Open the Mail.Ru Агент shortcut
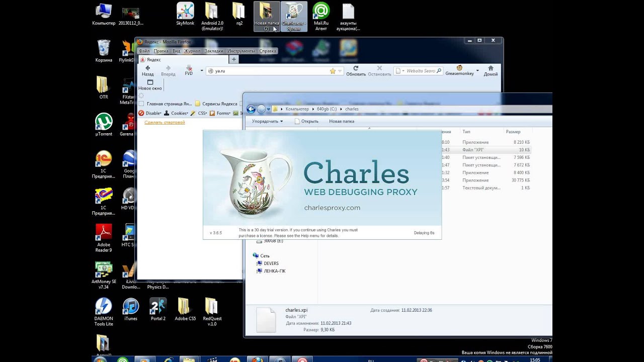644x362 pixels. coord(321,17)
